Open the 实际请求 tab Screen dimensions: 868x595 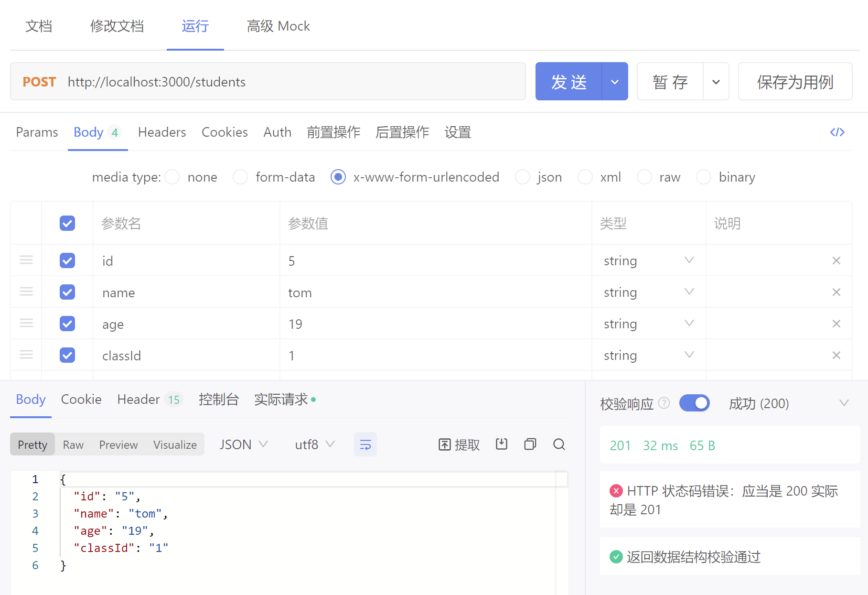click(x=285, y=399)
